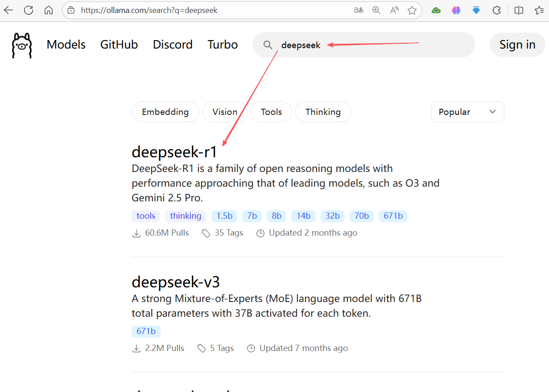Toggle the Vision filter
Image resolution: width=549 pixels, height=392 pixels.
pyautogui.click(x=225, y=112)
